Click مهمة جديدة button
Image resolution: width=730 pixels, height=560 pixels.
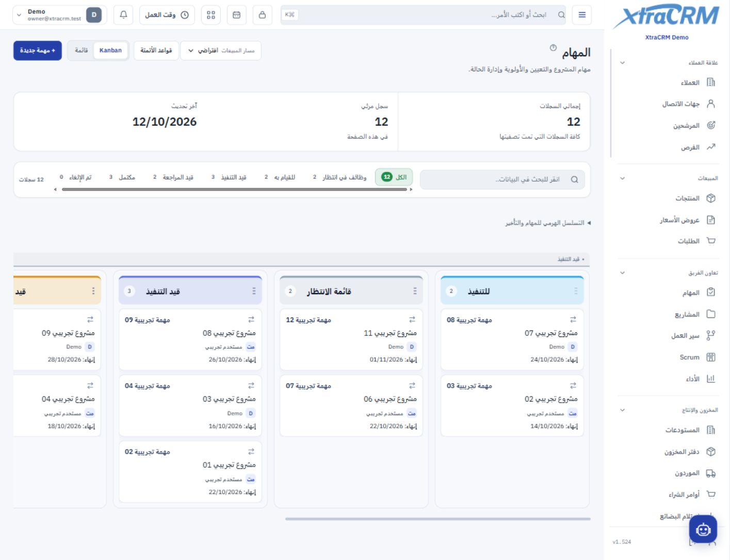tap(38, 51)
